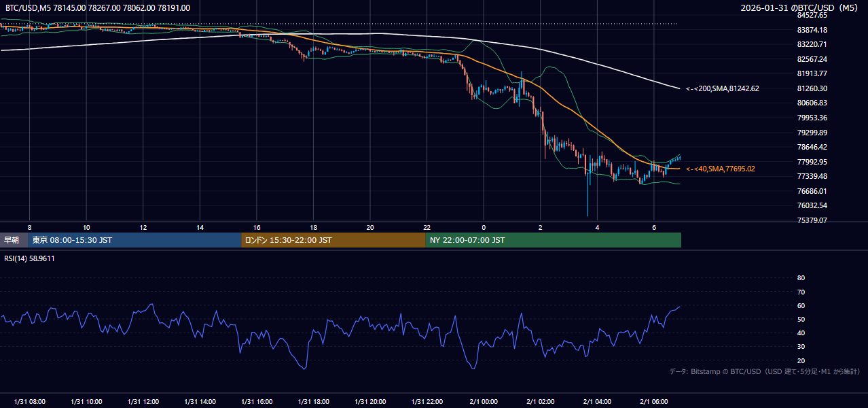This screenshot has height=408, width=868.
Task: Click RSI scale value 40
Action: point(801,333)
